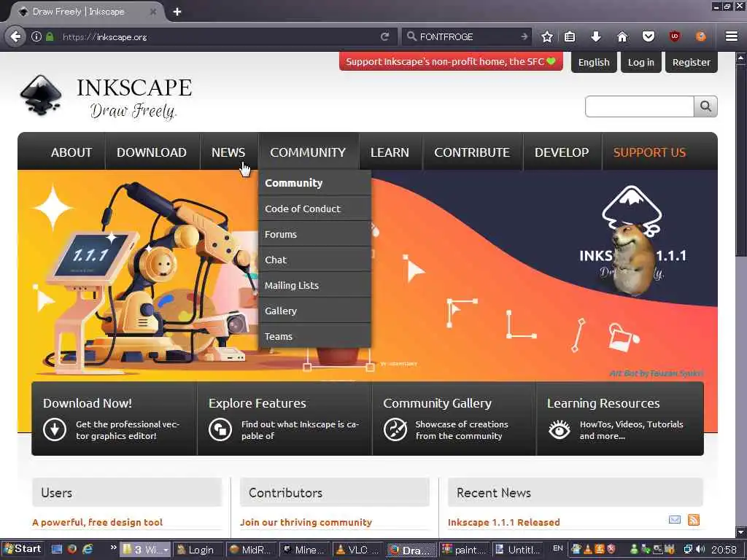Open site information via the info icon
Image resolution: width=747 pixels, height=560 pixels.
coord(36,36)
